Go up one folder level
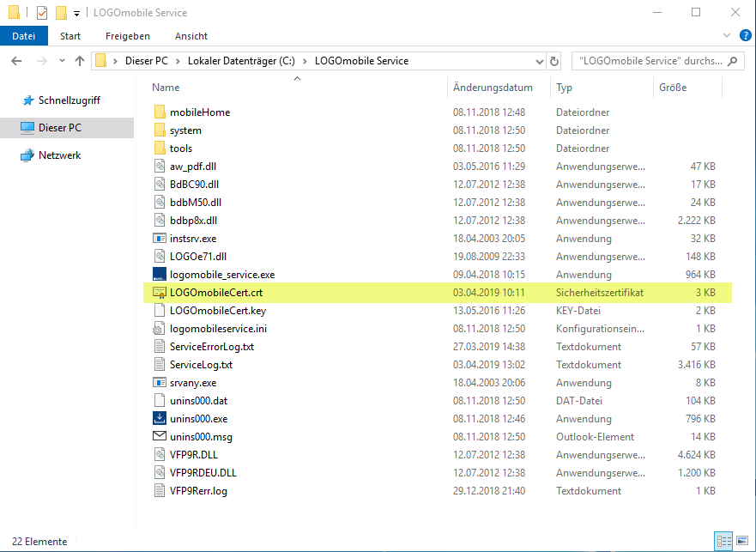The image size is (756, 552). point(80,61)
